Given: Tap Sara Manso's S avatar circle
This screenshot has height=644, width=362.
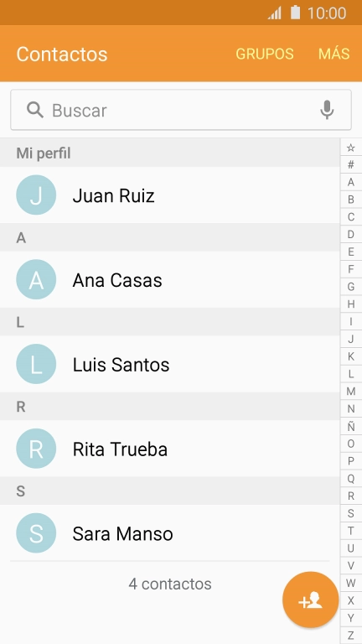Looking at the screenshot, I should pos(36,533).
